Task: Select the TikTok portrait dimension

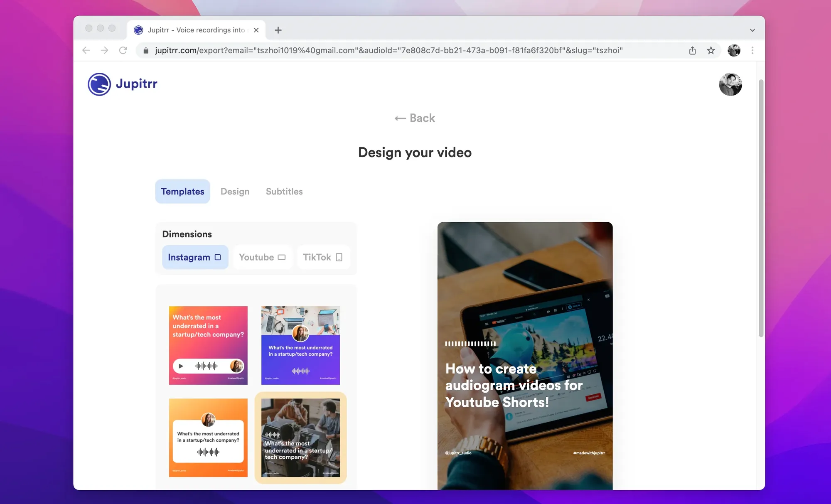Action: point(323,257)
